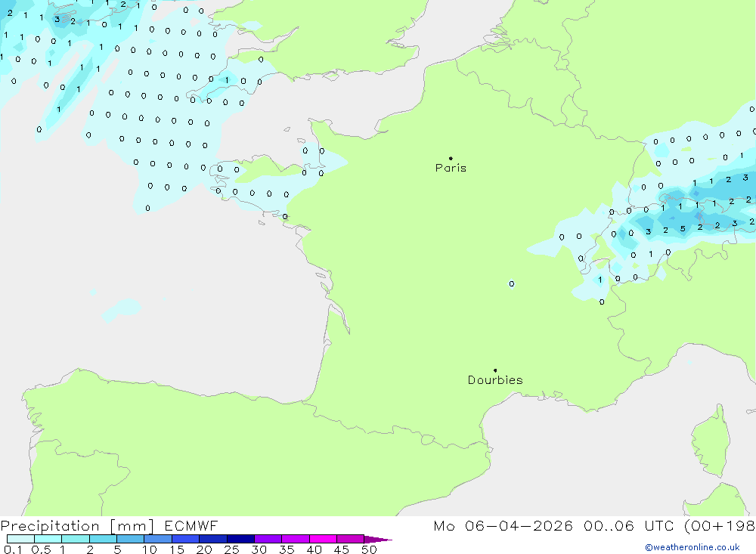The height and width of the screenshot is (554, 756).
Task: Click the 'UTC' label
Action: tap(658, 525)
